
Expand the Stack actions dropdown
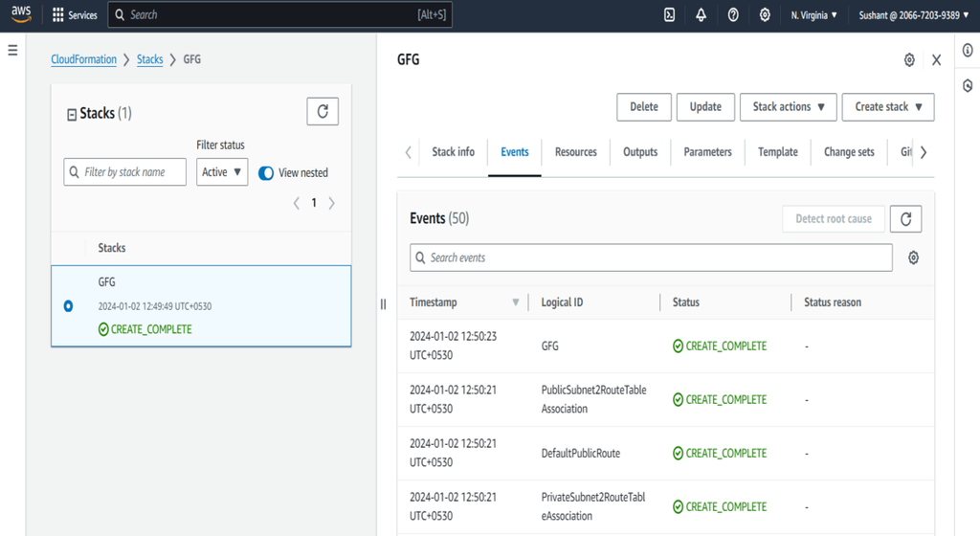click(x=789, y=107)
